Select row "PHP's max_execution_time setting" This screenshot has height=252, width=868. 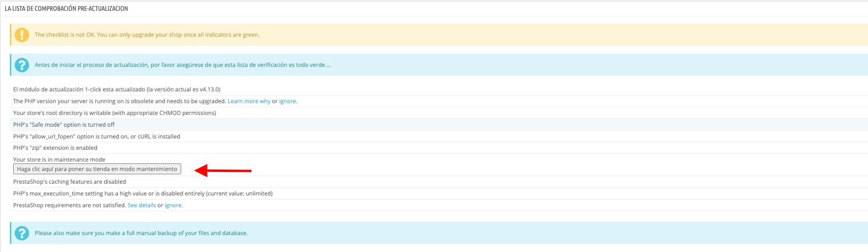(440, 194)
